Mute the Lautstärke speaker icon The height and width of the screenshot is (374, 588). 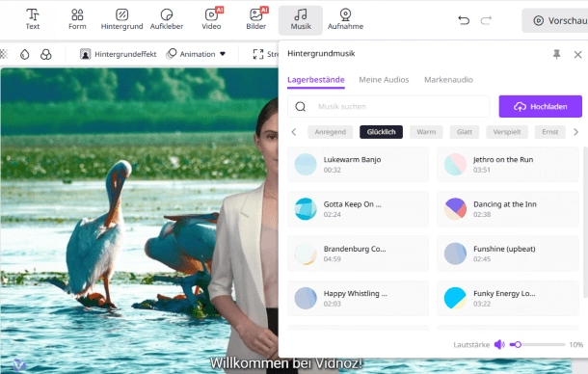click(x=499, y=344)
